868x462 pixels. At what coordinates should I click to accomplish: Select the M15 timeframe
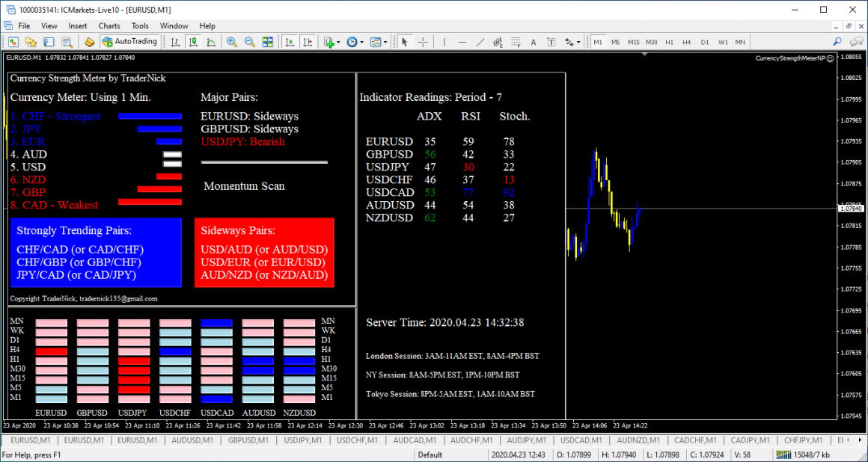click(634, 42)
